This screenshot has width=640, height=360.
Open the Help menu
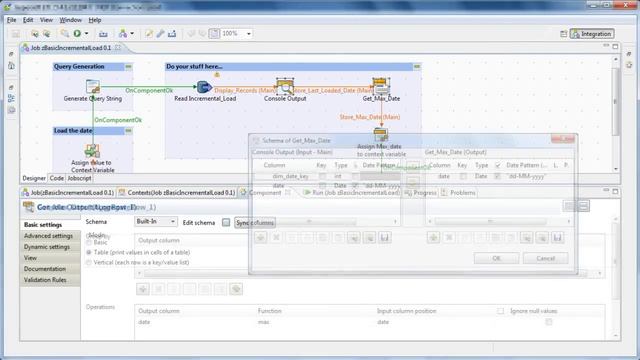click(x=95, y=20)
